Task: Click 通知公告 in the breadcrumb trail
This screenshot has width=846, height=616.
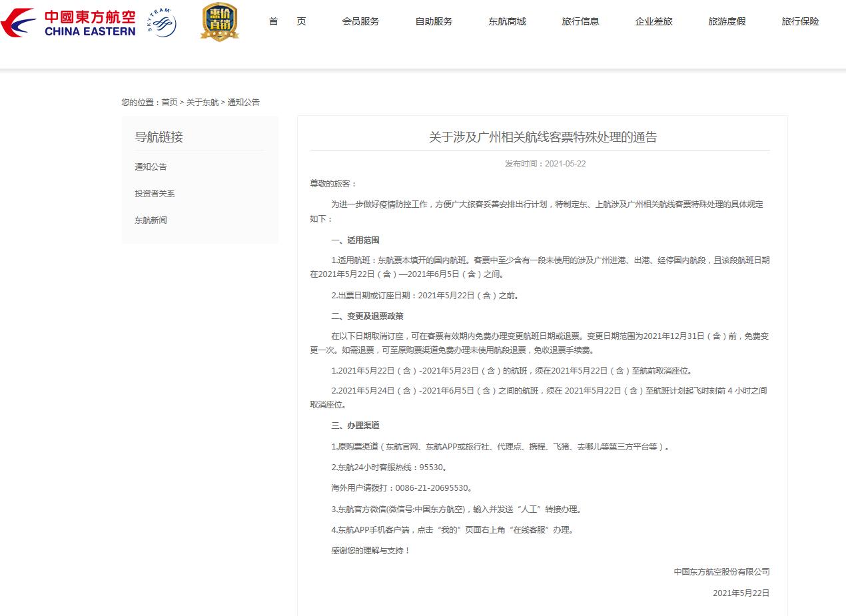Action: (243, 102)
